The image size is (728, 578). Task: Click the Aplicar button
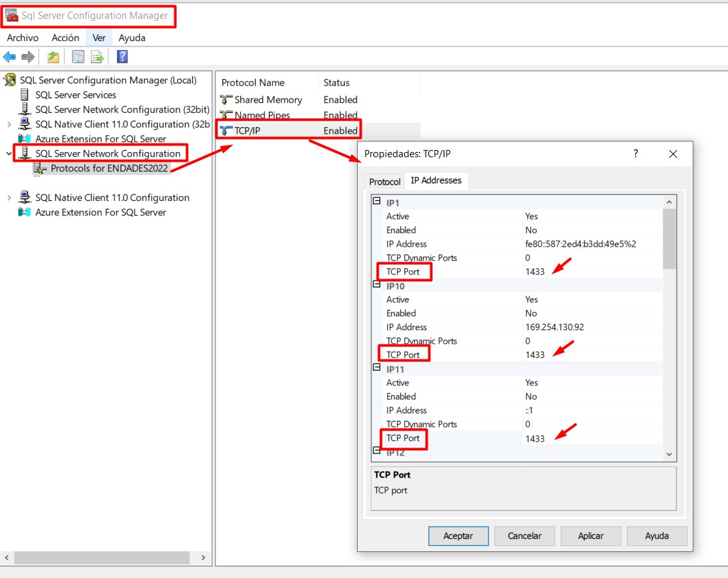pos(591,536)
